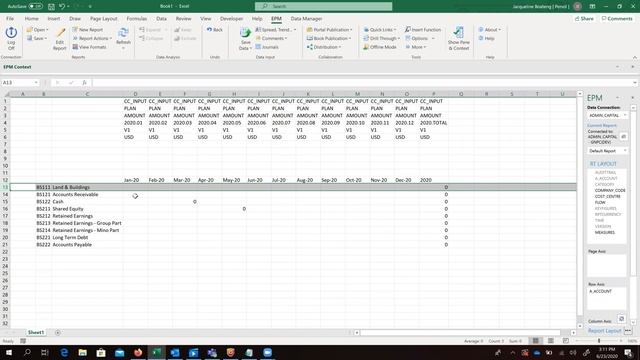
Task: Open the Report Layout link
Action: [x=604, y=331]
